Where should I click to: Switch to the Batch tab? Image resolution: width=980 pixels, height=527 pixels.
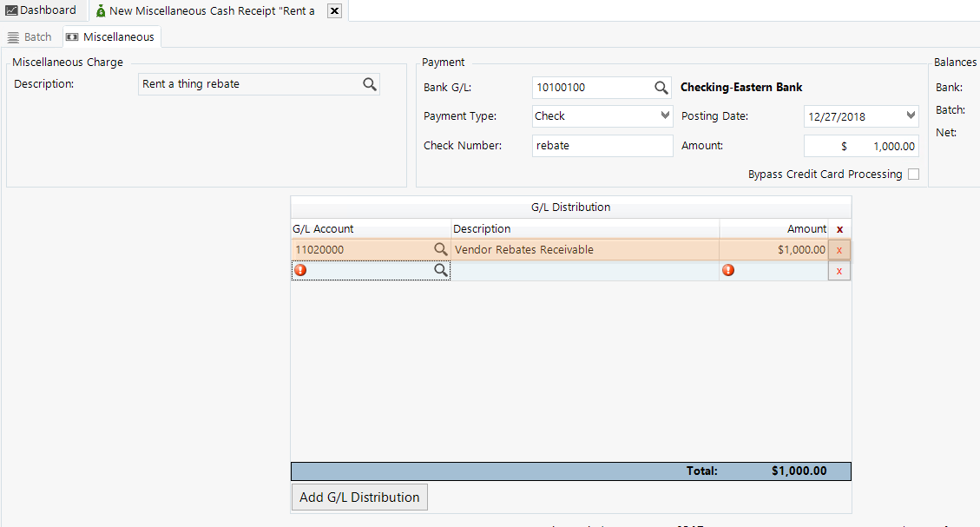[x=30, y=37]
